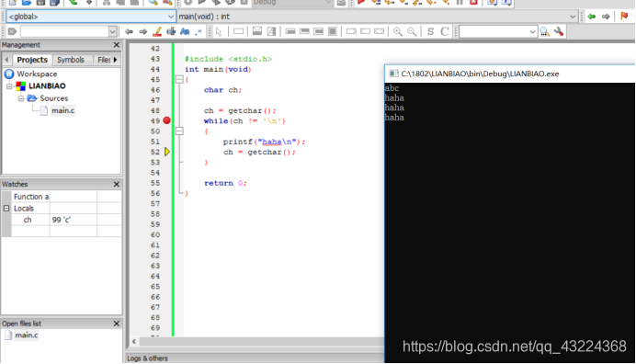
Task: Click the return 0; code line
Action: coord(225,183)
